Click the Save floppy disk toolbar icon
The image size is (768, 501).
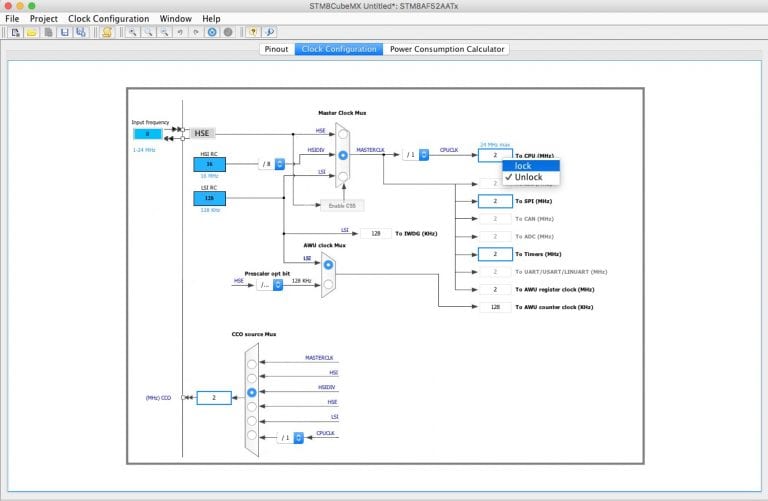coord(64,32)
